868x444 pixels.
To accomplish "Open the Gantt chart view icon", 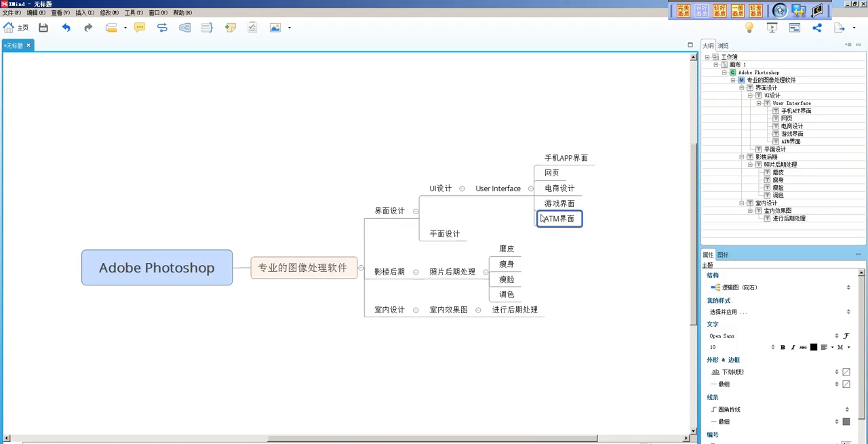I will point(795,28).
